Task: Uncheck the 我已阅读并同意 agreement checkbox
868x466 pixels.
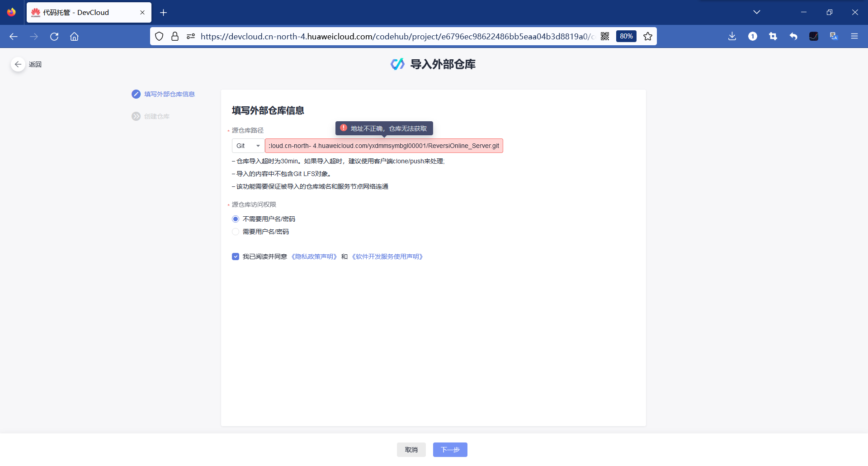Action: point(236,256)
